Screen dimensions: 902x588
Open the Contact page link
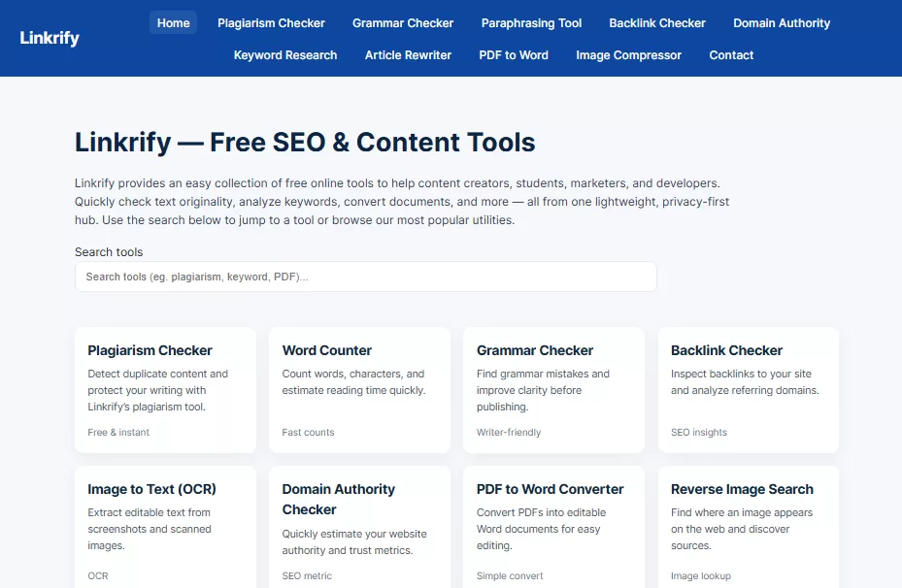pyautogui.click(x=731, y=55)
